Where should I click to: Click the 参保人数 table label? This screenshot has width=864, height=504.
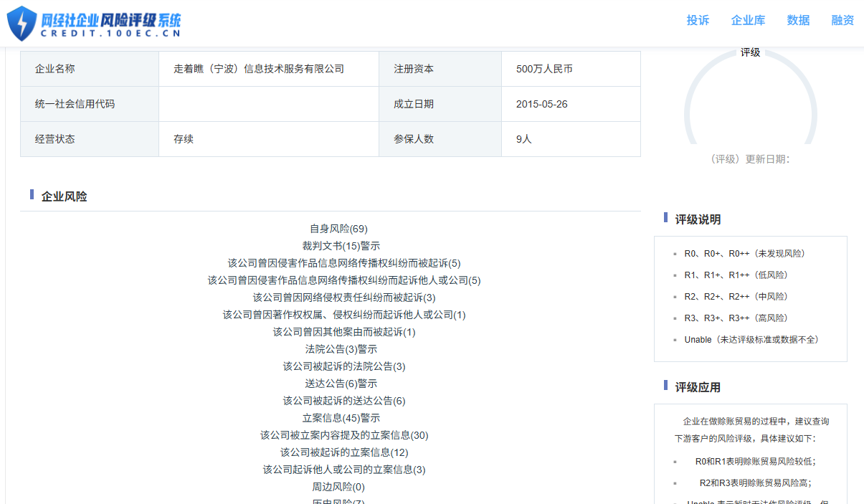(x=414, y=139)
